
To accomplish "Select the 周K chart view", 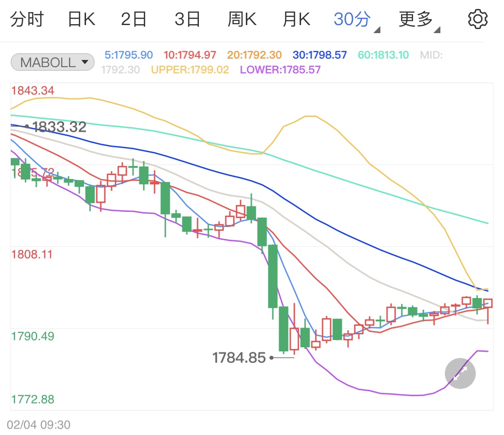I will pos(242,18).
